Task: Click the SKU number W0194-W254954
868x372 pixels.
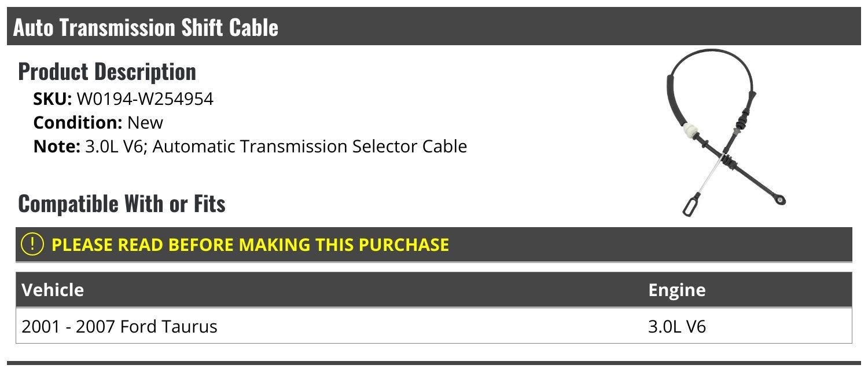Action: tap(145, 99)
